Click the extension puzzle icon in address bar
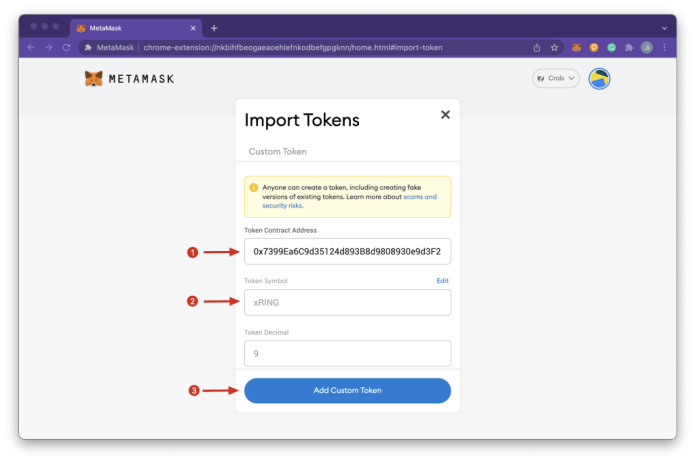 click(88, 47)
